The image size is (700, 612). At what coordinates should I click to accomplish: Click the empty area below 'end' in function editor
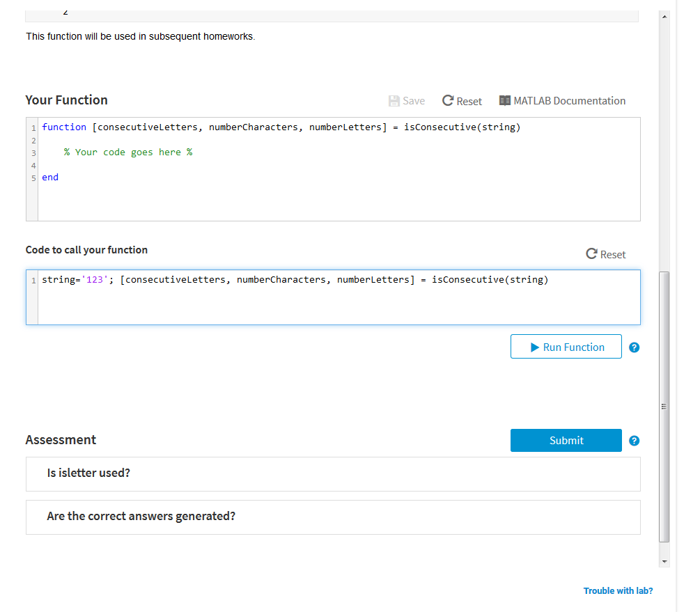(333, 203)
